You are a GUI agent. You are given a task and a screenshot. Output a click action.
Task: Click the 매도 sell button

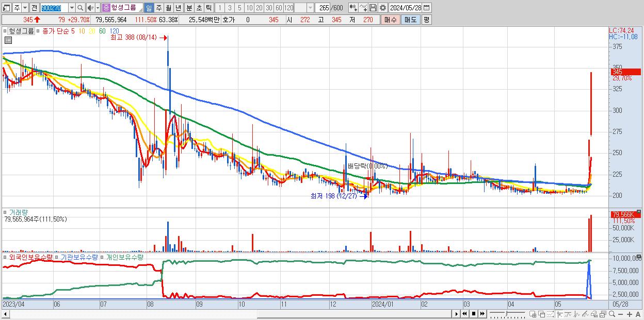tap(410, 20)
